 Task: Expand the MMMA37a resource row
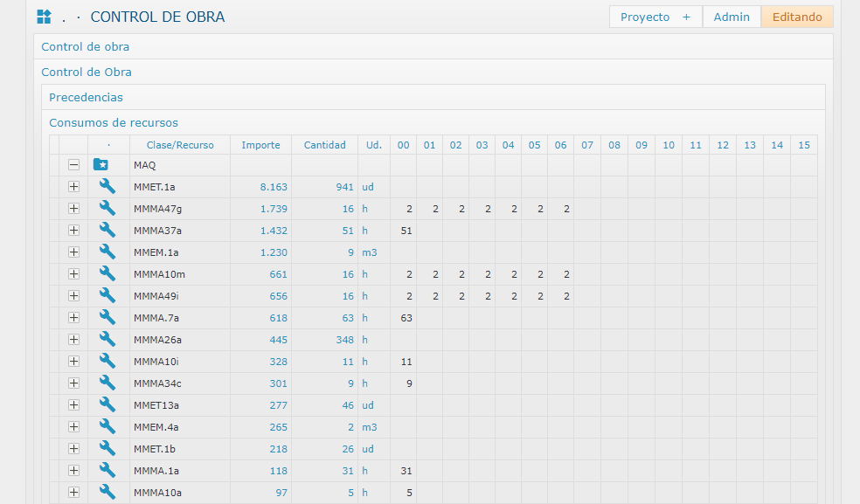coord(74,230)
